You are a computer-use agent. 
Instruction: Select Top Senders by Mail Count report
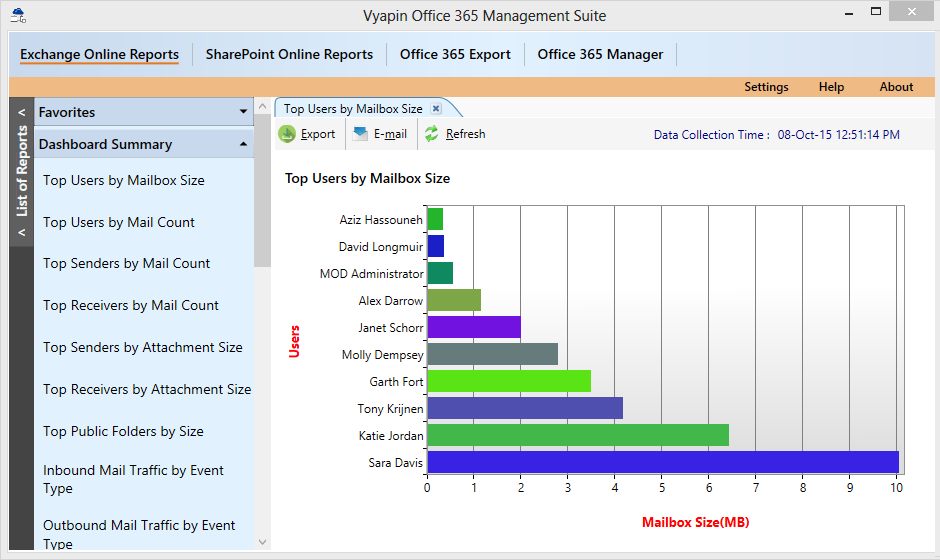(x=127, y=264)
